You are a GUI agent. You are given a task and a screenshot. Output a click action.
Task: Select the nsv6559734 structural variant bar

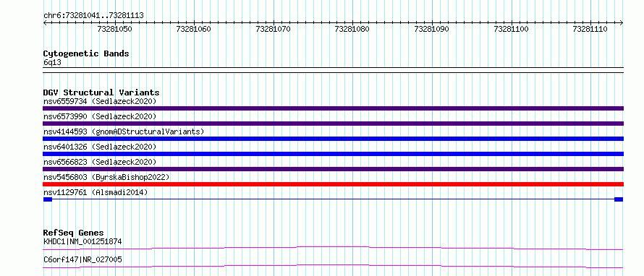pos(333,108)
